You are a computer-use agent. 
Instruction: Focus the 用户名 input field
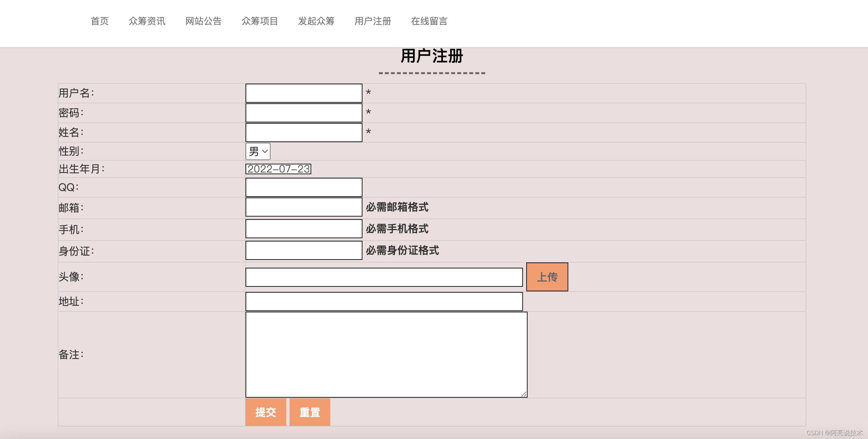304,93
